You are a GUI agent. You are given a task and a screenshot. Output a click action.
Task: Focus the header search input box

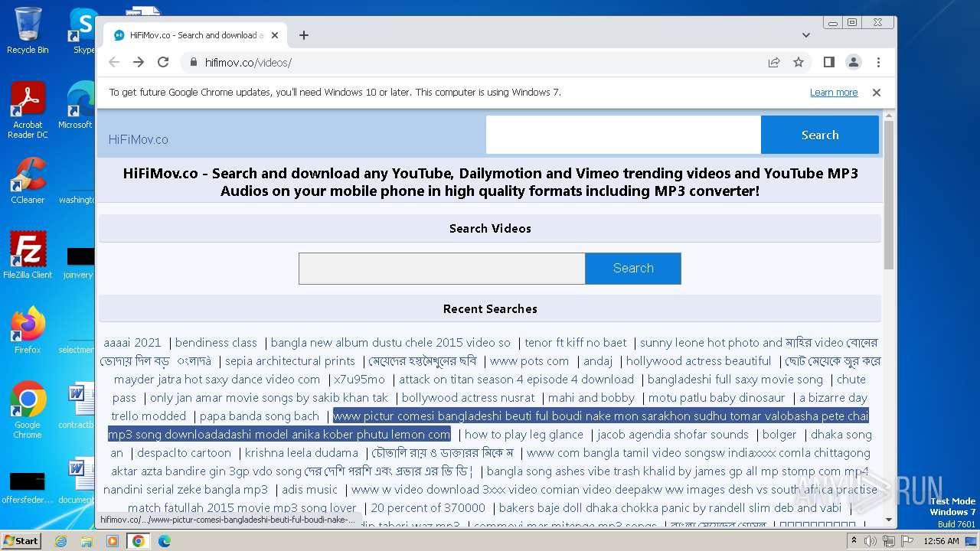tap(623, 135)
